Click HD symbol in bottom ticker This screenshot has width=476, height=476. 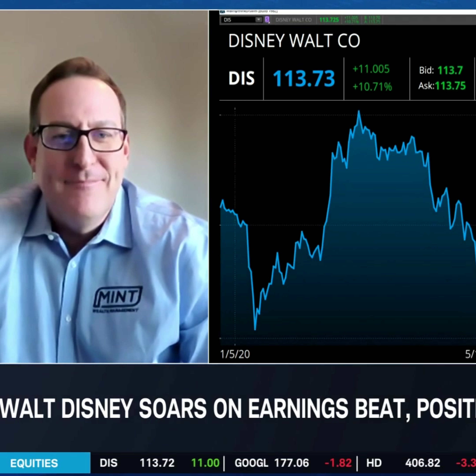[374, 463]
